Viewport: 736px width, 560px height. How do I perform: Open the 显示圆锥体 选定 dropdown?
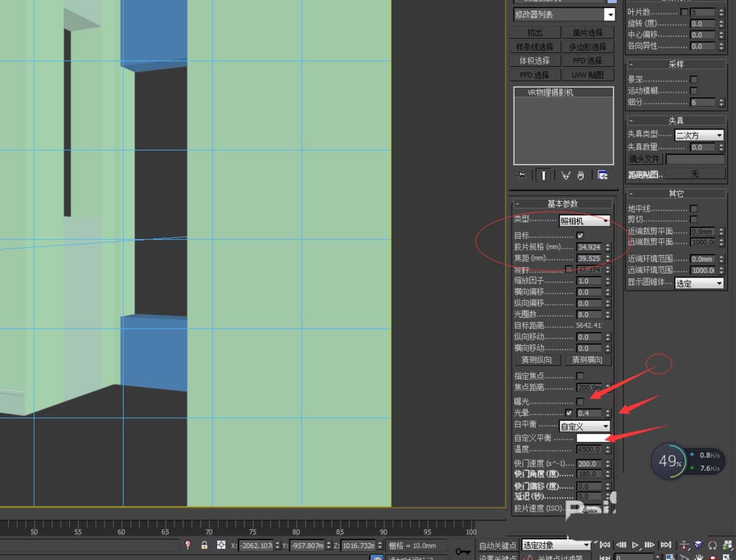(699, 283)
